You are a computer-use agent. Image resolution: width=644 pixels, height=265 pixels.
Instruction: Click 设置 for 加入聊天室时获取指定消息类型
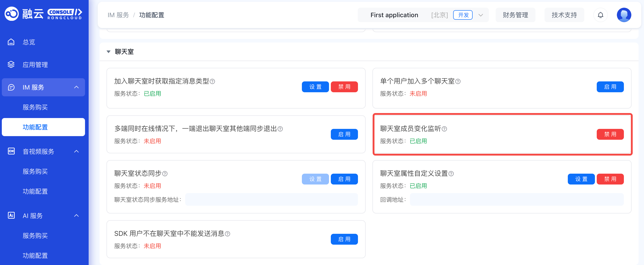point(315,87)
